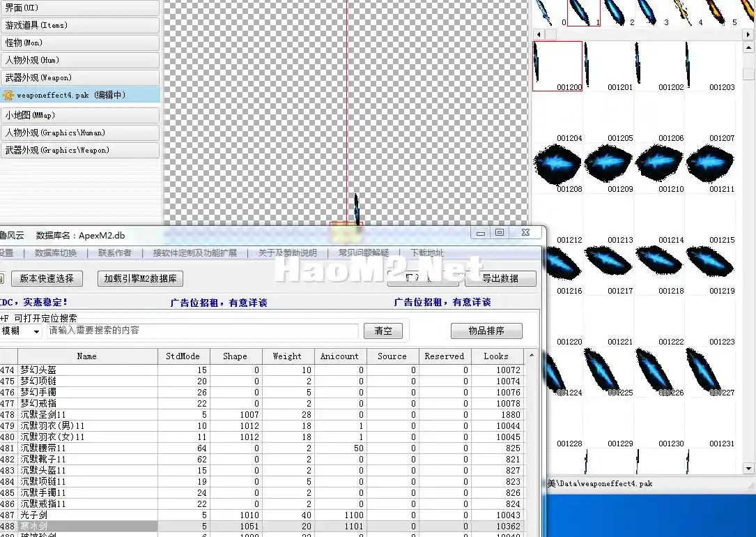Screen dimensions: 756x537
Task: Select blue blade thumbnail 001225
Action: (x=608, y=372)
